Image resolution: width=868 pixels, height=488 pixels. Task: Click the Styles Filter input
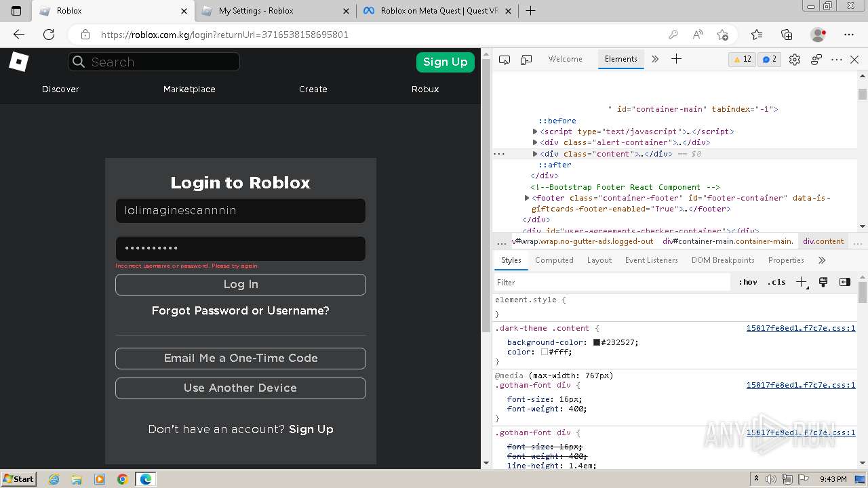pos(613,282)
